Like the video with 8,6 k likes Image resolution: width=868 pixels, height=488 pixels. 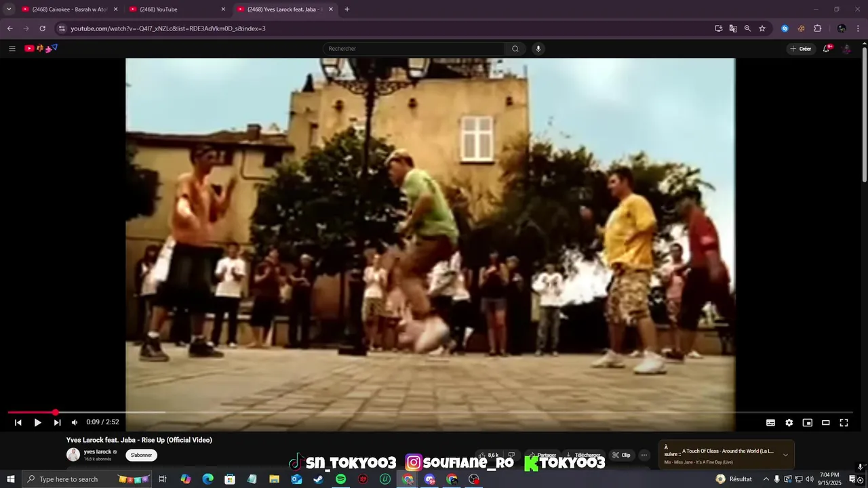tap(490, 455)
